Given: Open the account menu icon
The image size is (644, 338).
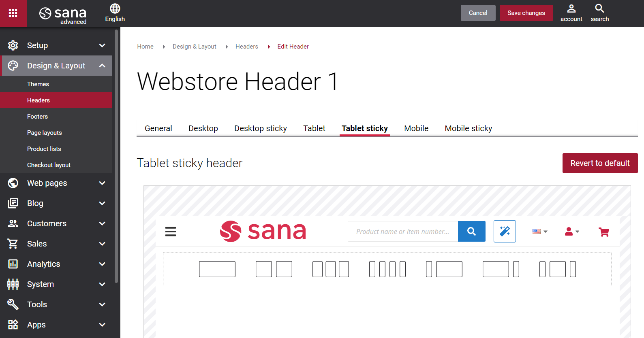Looking at the screenshot, I should coord(571,13).
